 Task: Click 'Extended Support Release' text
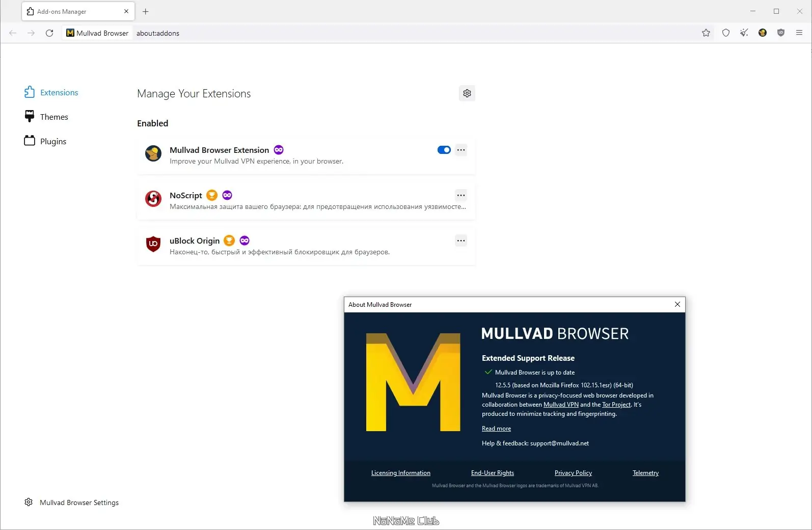pos(528,358)
